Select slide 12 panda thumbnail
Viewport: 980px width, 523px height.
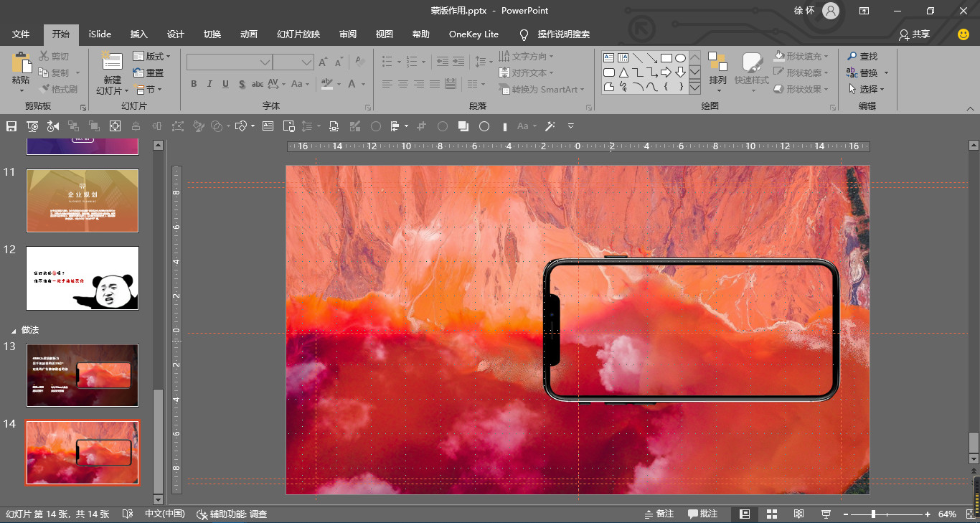tap(83, 278)
